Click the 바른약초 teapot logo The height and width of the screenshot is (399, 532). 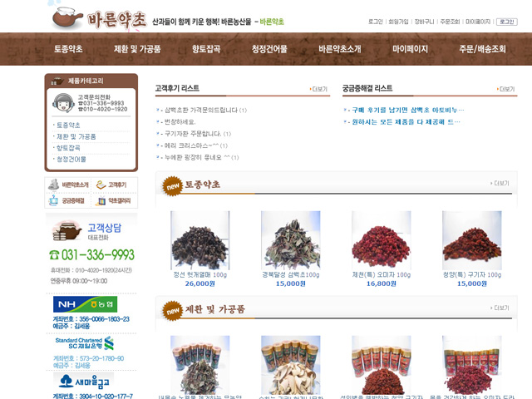(x=99, y=19)
